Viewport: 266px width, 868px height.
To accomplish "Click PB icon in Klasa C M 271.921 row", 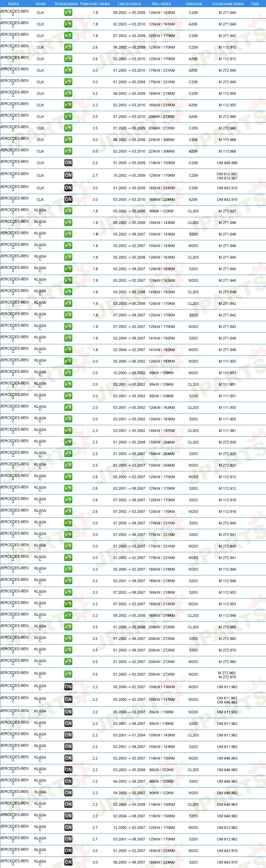I will coord(68,211).
